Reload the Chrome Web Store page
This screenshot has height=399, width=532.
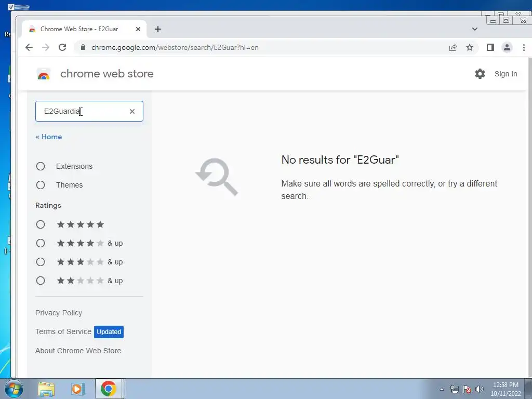pyautogui.click(x=62, y=47)
